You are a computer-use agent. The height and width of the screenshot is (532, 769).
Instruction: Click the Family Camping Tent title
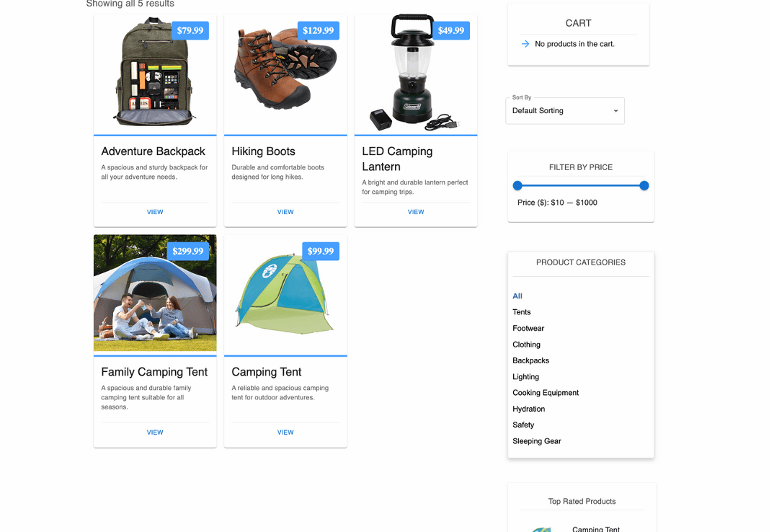pos(154,372)
